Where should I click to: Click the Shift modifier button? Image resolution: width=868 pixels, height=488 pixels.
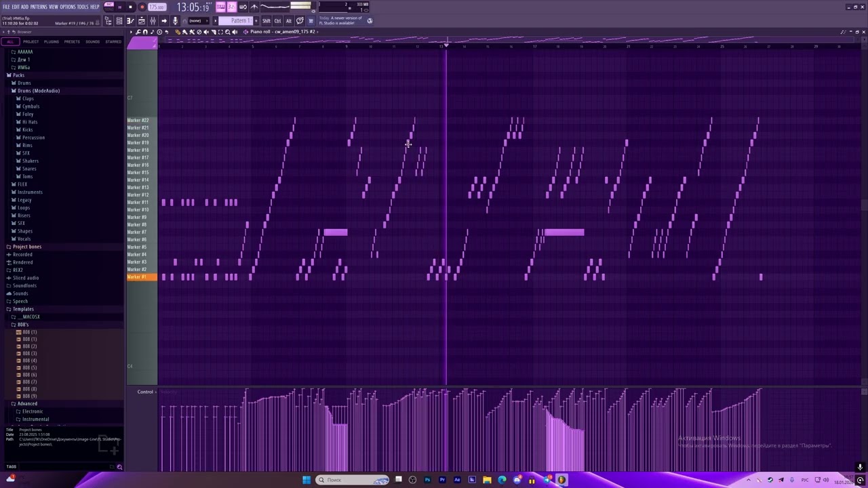[267, 21]
